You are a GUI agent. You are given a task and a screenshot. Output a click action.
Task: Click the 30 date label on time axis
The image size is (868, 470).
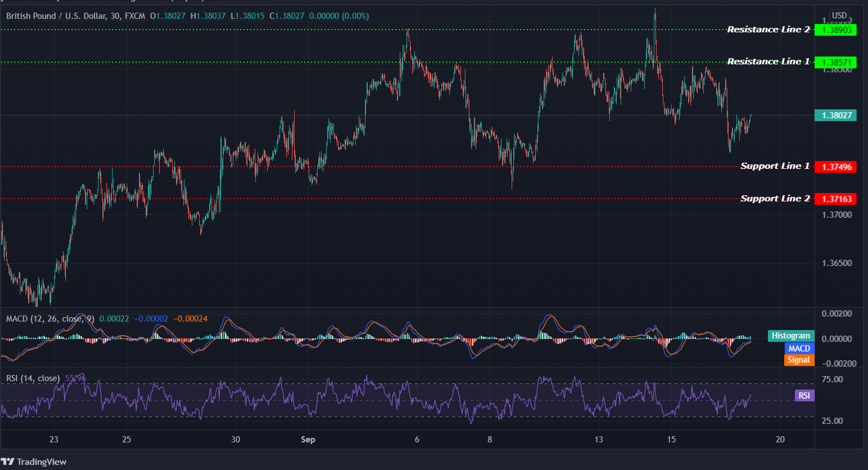(x=235, y=439)
